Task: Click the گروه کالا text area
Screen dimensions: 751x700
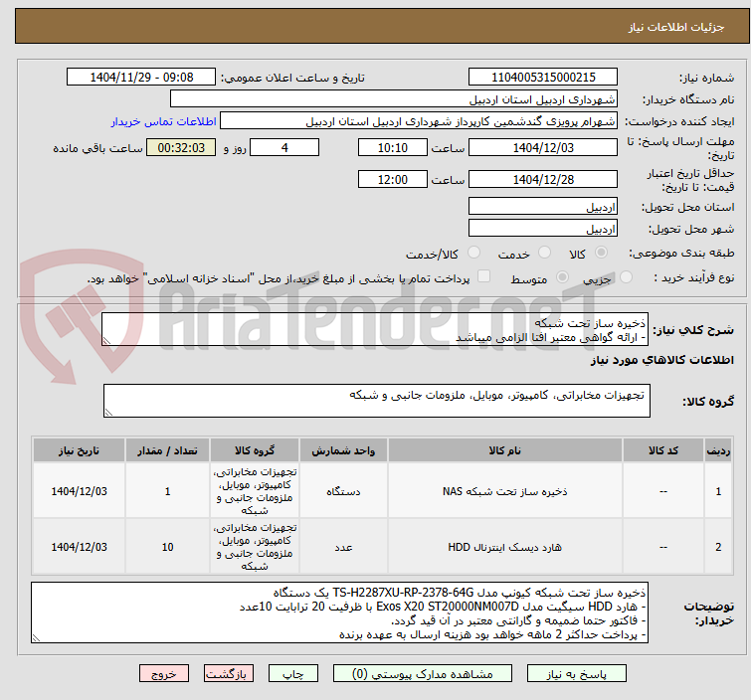Action: (377, 401)
